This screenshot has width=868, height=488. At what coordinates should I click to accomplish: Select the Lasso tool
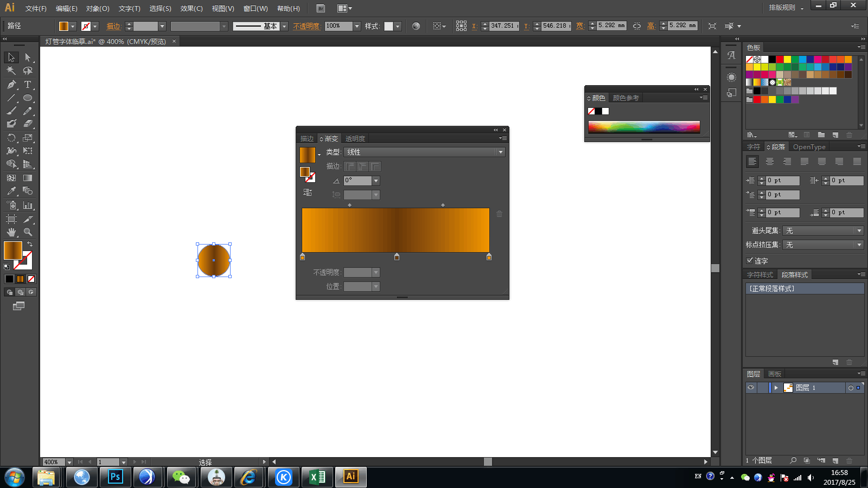(x=28, y=70)
